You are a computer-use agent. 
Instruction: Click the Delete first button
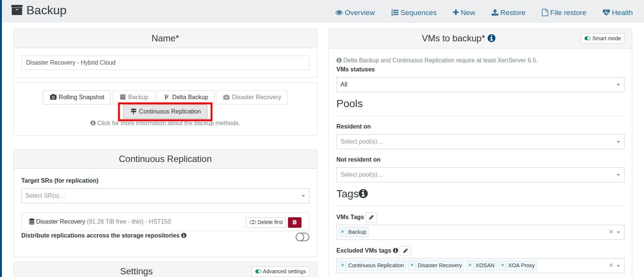[266, 222]
